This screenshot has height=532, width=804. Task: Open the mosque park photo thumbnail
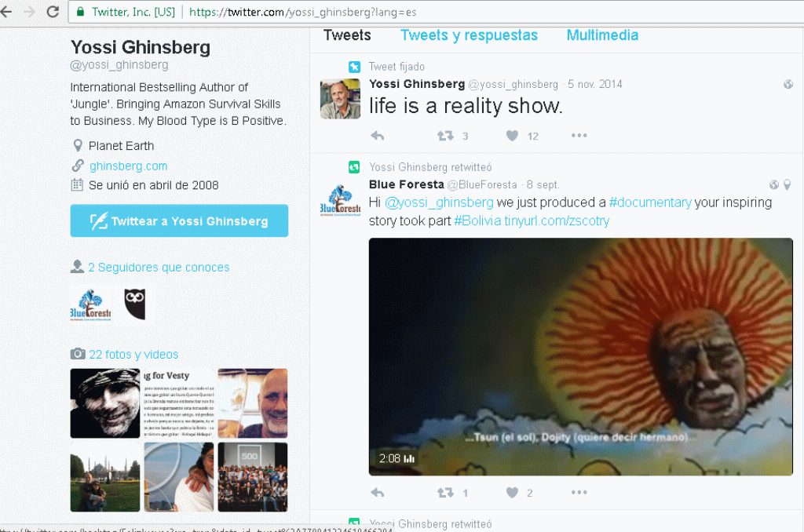coord(105,477)
